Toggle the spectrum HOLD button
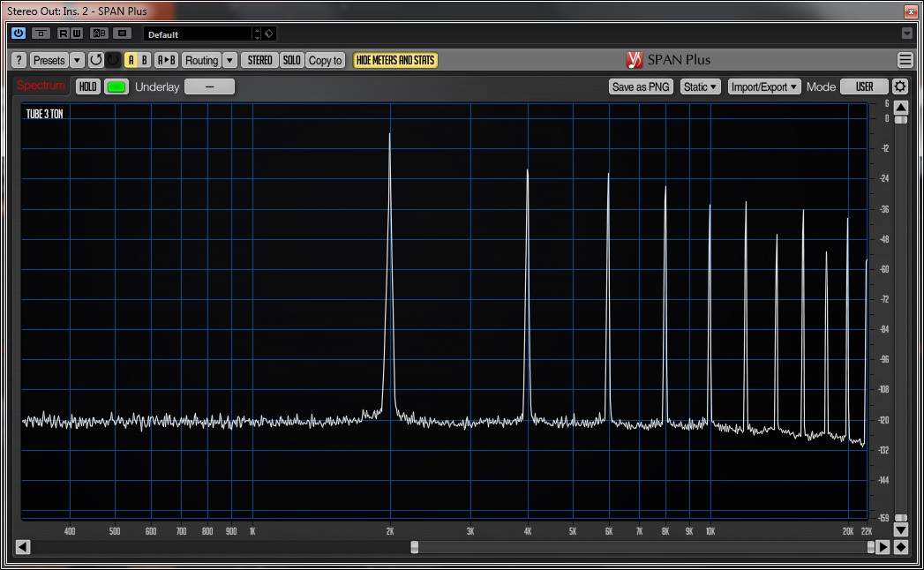The height and width of the screenshot is (570, 924). click(87, 86)
